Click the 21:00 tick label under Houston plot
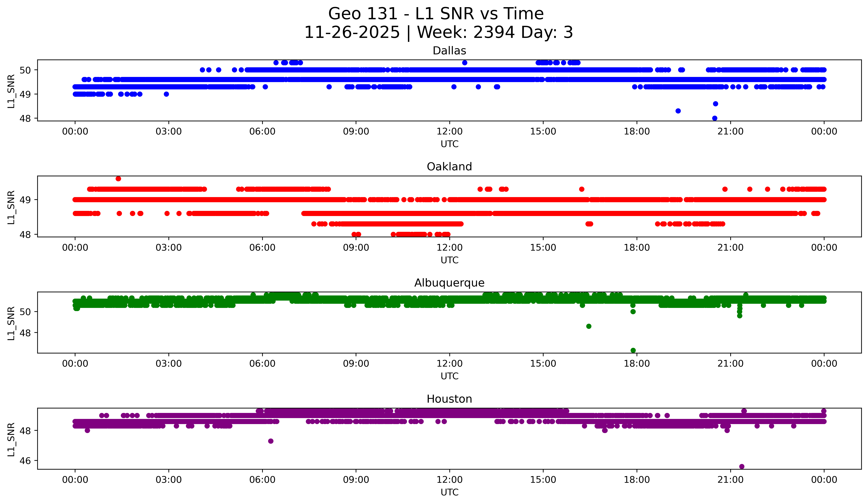This screenshot has height=504, width=868. 730,480
